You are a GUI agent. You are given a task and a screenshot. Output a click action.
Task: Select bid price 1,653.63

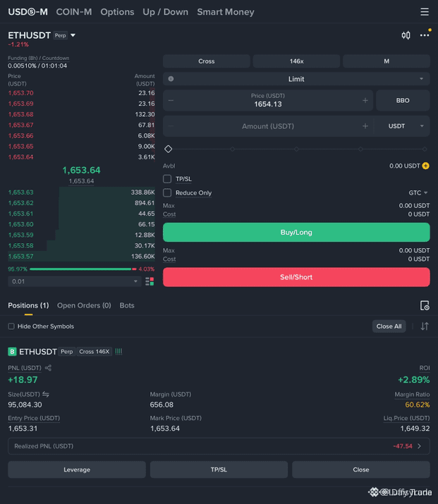click(x=21, y=192)
